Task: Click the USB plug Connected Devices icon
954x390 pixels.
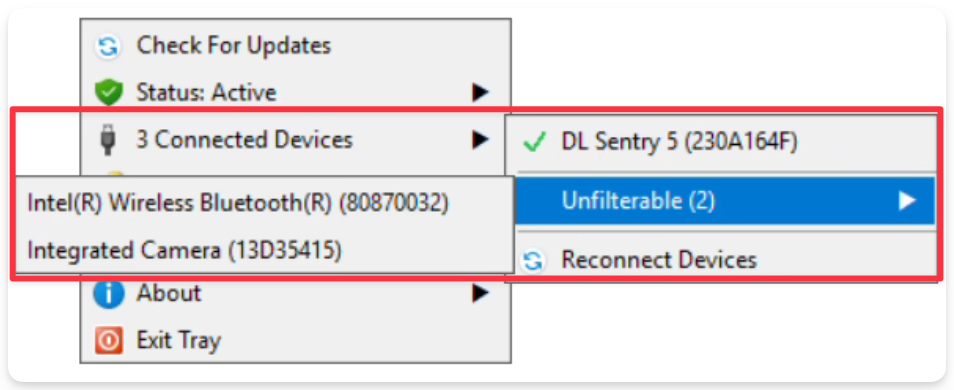Action: pos(108,141)
